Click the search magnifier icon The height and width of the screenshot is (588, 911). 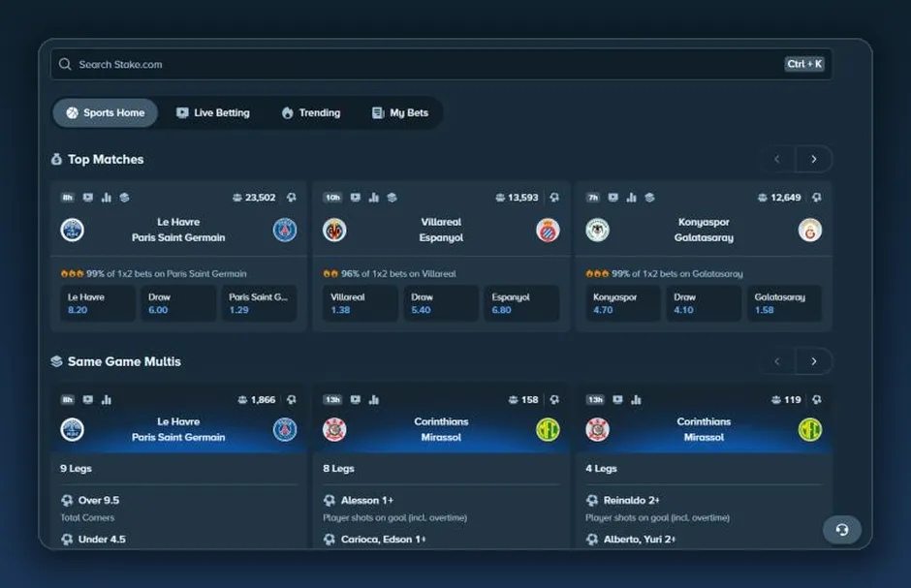65,64
